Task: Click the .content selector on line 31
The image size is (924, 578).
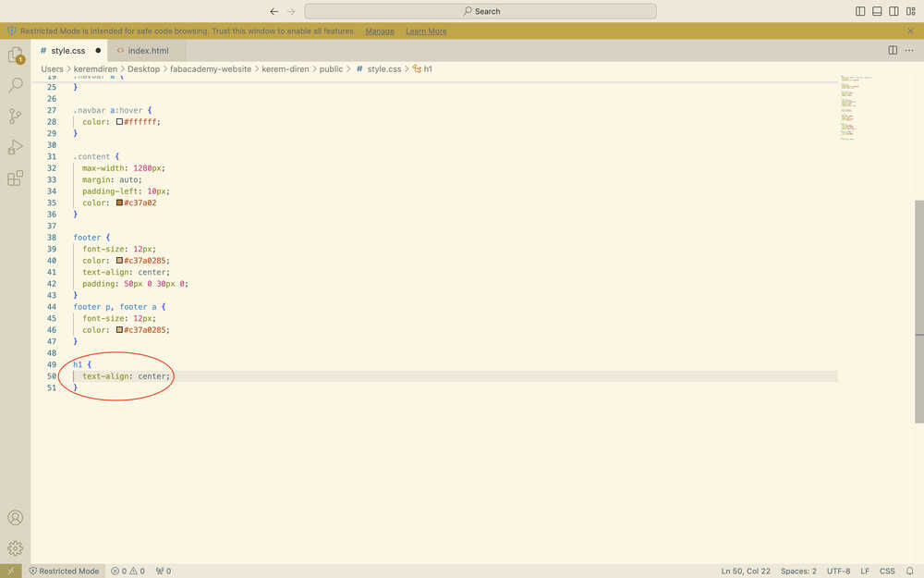Action: click(x=91, y=157)
